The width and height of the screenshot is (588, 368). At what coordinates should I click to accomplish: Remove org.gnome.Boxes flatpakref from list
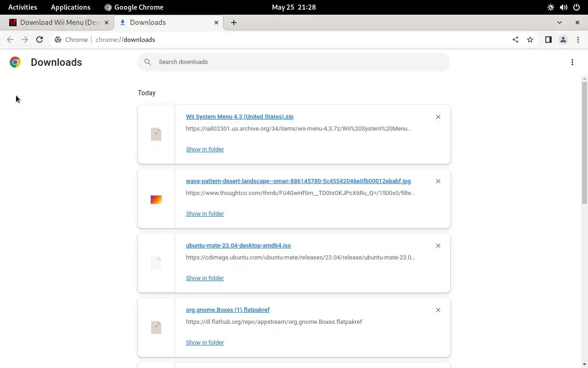coord(438,310)
